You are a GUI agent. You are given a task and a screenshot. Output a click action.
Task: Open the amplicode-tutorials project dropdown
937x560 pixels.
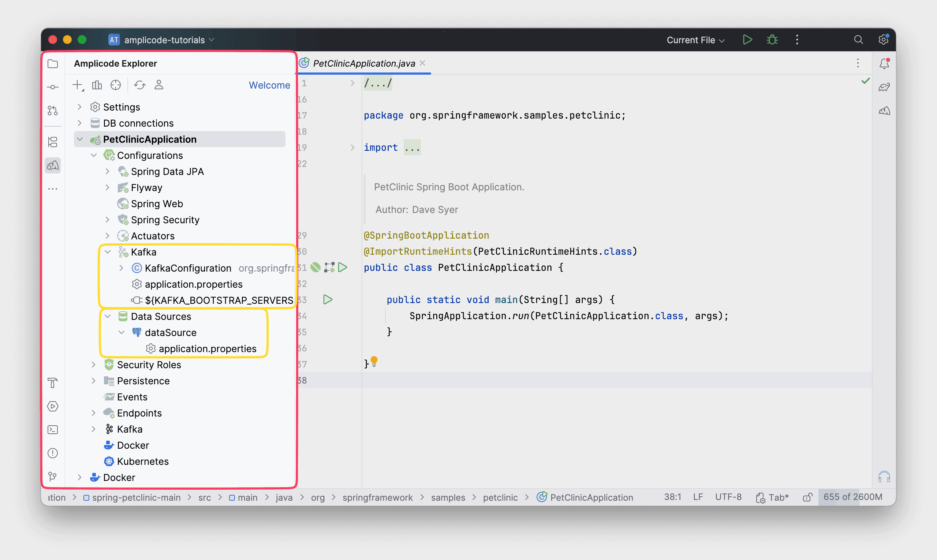pyautogui.click(x=161, y=40)
